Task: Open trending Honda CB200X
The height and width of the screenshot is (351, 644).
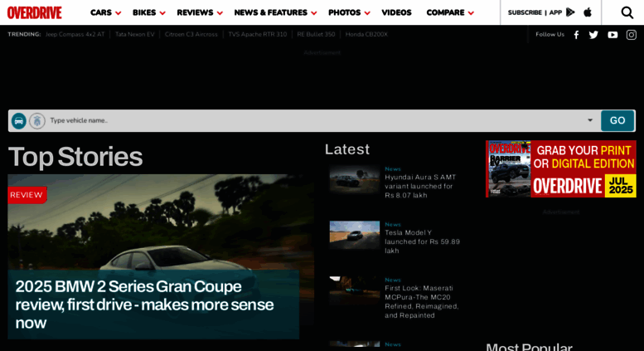Action: (x=366, y=35)
